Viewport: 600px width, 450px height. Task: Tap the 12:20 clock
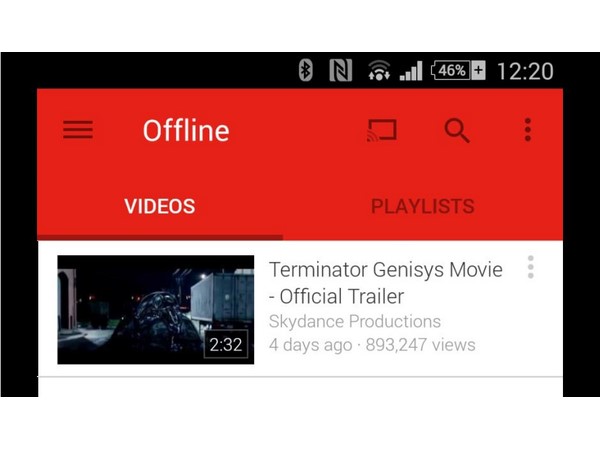click(x=525, y=71)
